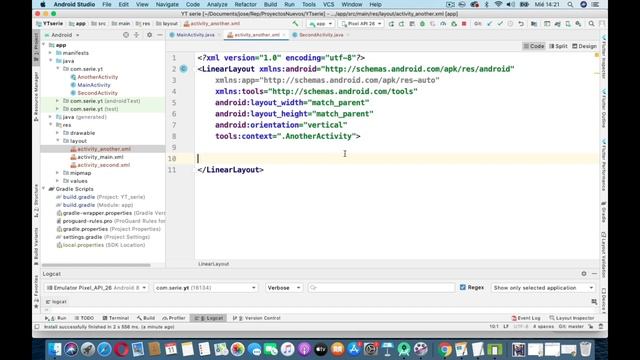The height and width of the screenshot is (360, 640).
Task: Open the Emulator Pixel_API_26 device dropdown in Logcat
Action: tap(96, 288)
